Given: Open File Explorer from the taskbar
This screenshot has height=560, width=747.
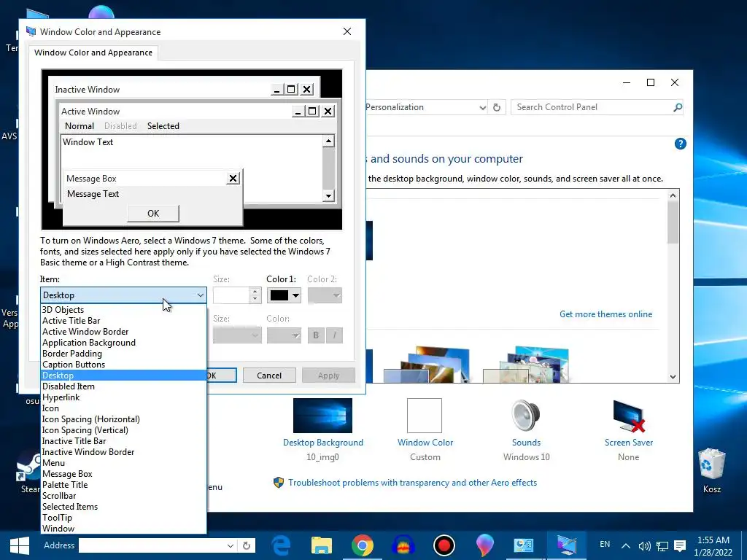Looking at the screenshot, I should pyautogui.click(x=322, y=545).
